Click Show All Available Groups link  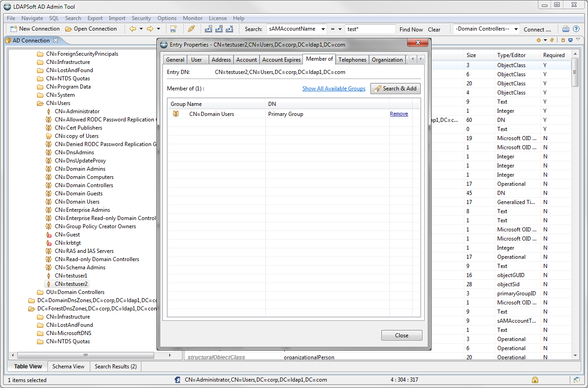(x=333, y=89)
